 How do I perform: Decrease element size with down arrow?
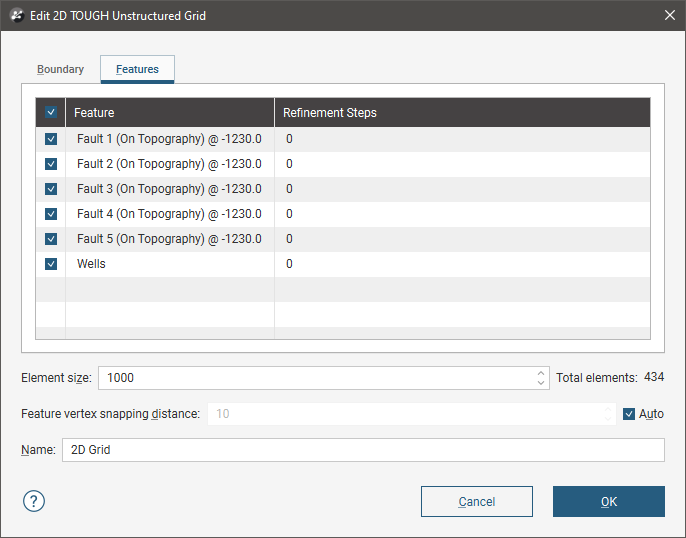pos(541,383)
